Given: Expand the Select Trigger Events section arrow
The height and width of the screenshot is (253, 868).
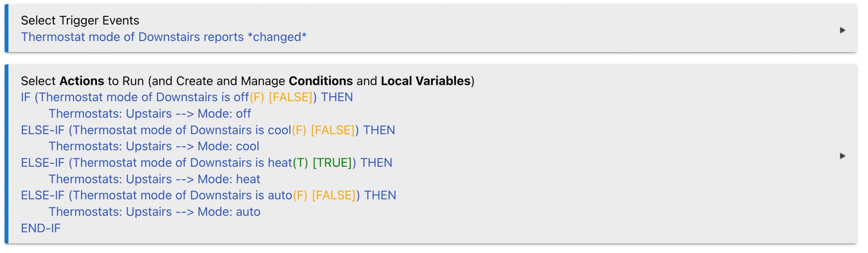Looking at the screenshot, I should click(842, 30).
